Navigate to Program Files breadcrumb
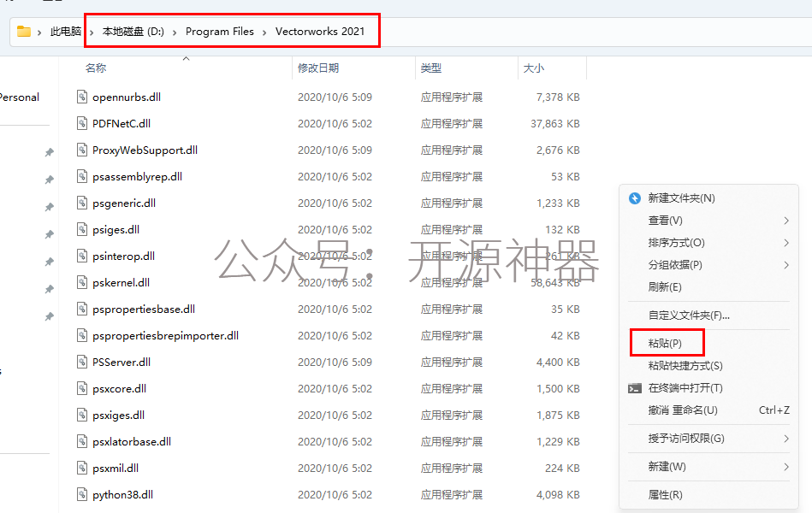This screenshot has height=513, width=812. [220, 32]
